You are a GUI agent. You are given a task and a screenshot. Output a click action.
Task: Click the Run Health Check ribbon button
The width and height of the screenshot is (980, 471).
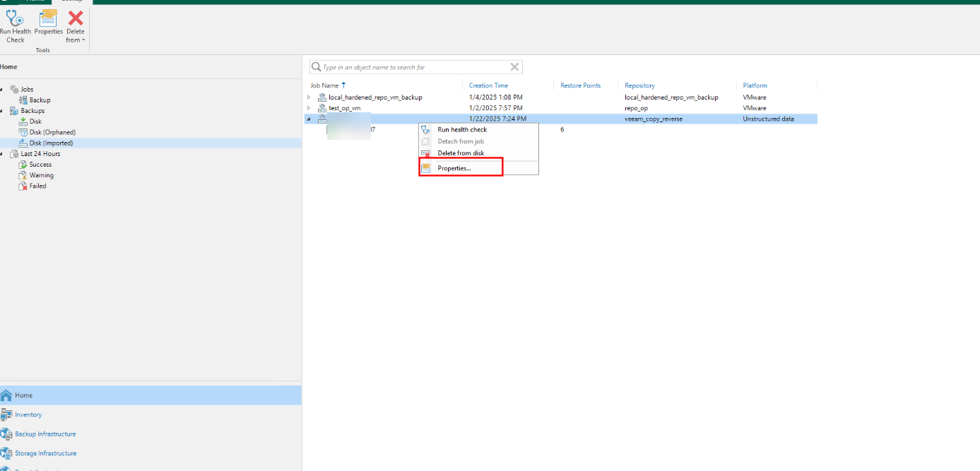coord(15,27)
